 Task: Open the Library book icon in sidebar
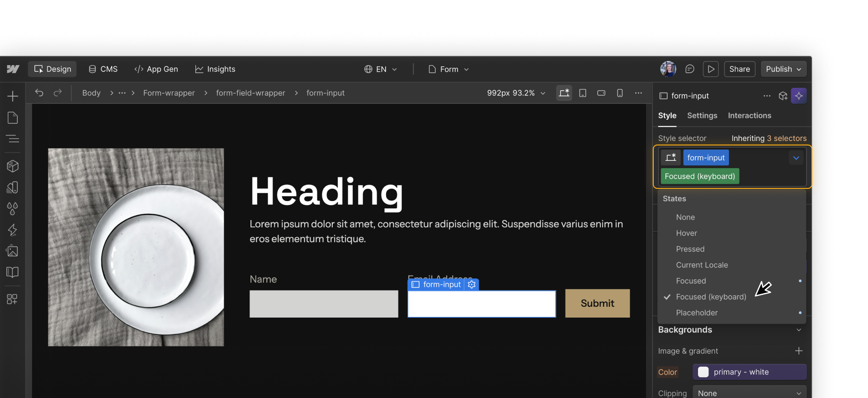[13, 272]
